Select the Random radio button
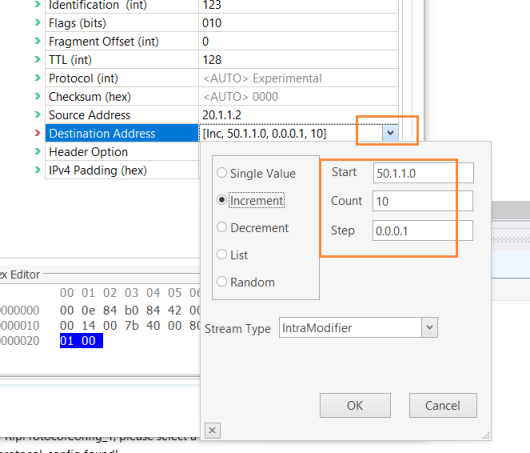This screenshot has width=530, height=453. [x=222, y=282]
